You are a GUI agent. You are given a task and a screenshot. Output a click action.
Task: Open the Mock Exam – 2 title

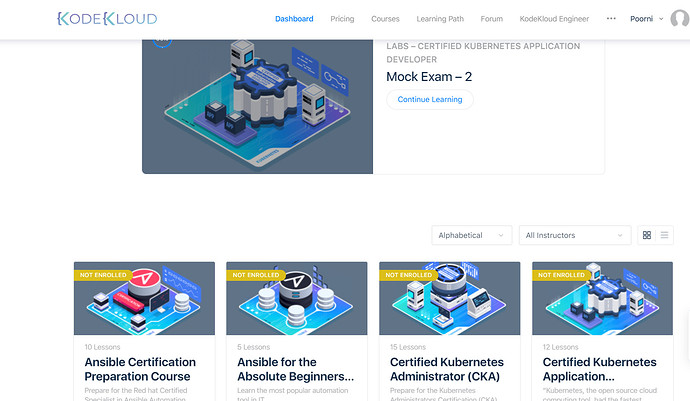click(x=429, y=77)
